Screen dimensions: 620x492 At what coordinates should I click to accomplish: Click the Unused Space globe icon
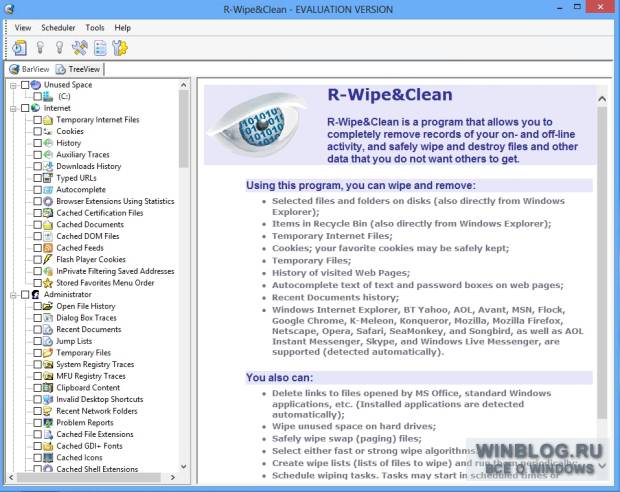(x=36, y=85)
